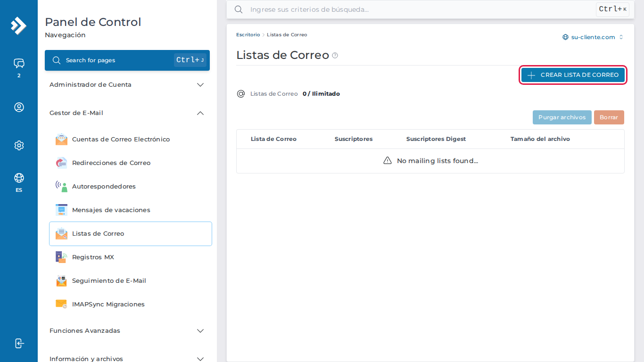Expand the Información y archivos section

[x=127, y=359]
